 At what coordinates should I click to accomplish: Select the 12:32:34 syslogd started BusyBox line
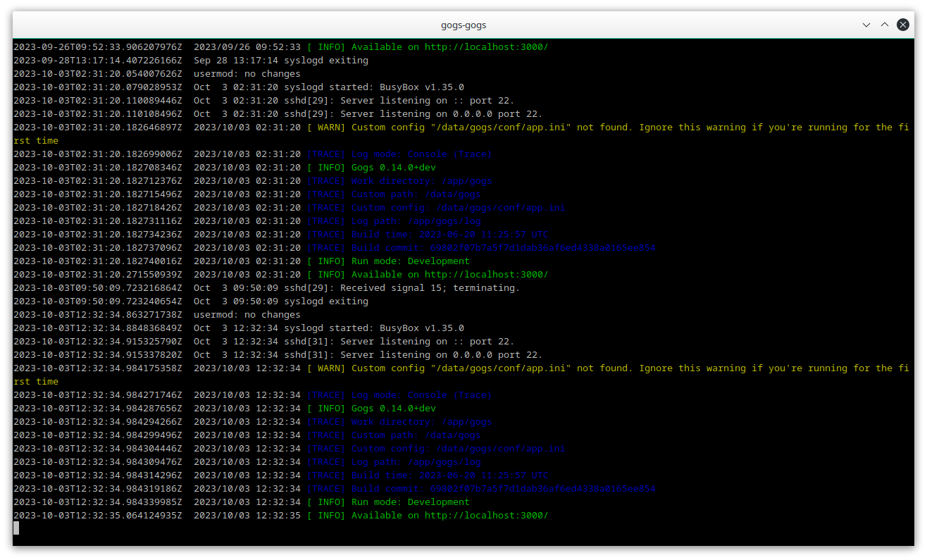coord(239,328)
